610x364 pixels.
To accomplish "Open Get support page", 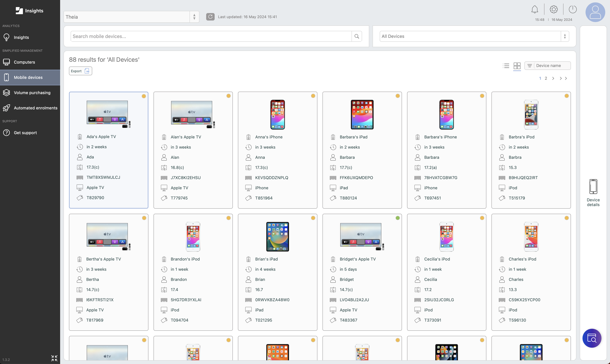I will pyautogui.click(x=30, y=132).
